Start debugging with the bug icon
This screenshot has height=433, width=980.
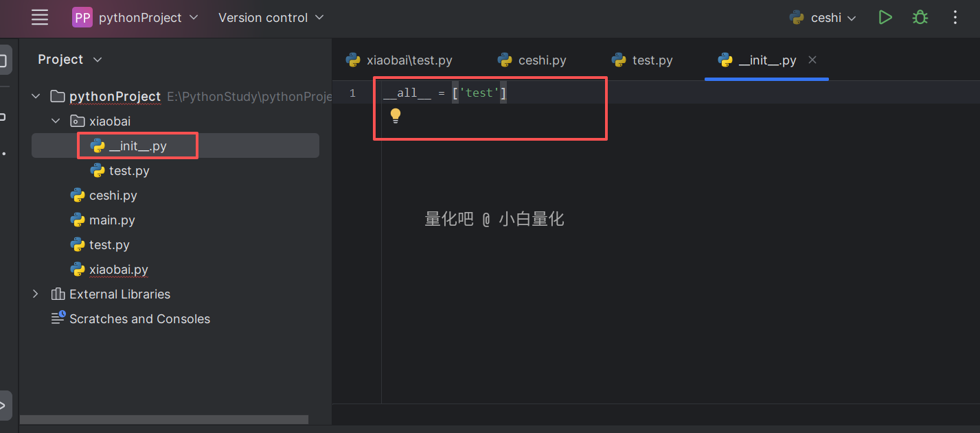tap(920, 18)
